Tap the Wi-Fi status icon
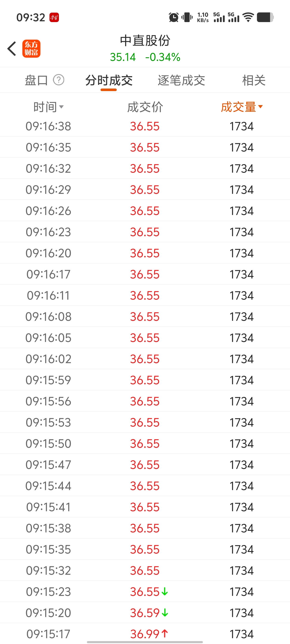 click(x=248, y=17)
